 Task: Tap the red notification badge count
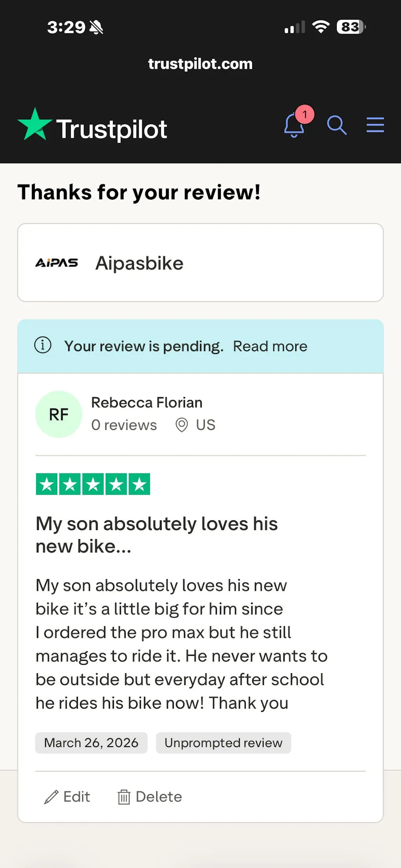(305, 115)
